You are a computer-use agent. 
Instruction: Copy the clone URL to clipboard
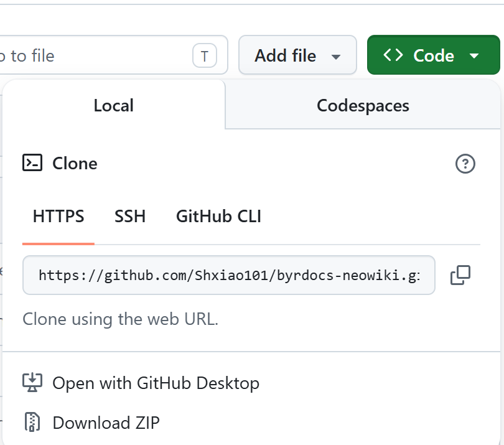coord(460,275)
